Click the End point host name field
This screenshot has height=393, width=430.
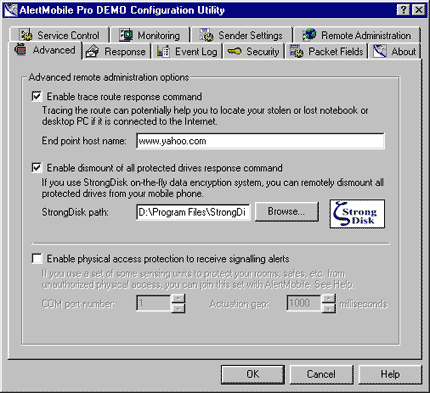[x=260, y=141]
